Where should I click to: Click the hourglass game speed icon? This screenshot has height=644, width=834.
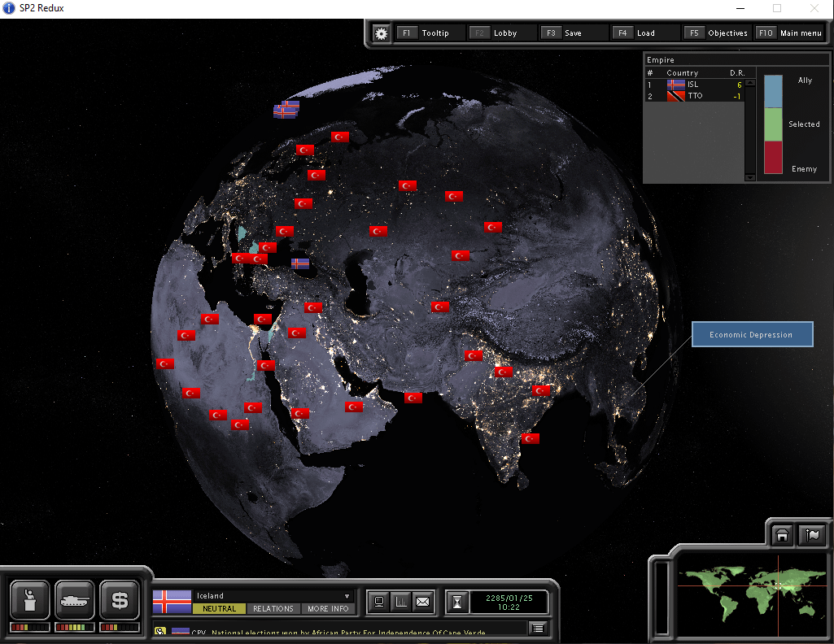(457, 603)
